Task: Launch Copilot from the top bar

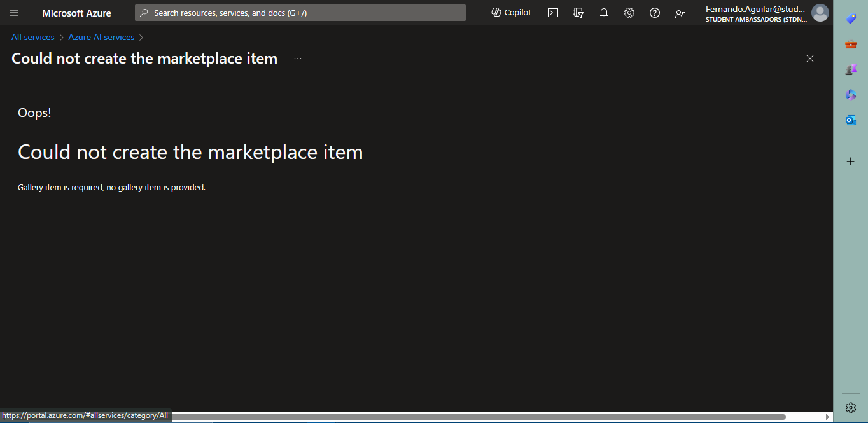Action: point(511,12)
